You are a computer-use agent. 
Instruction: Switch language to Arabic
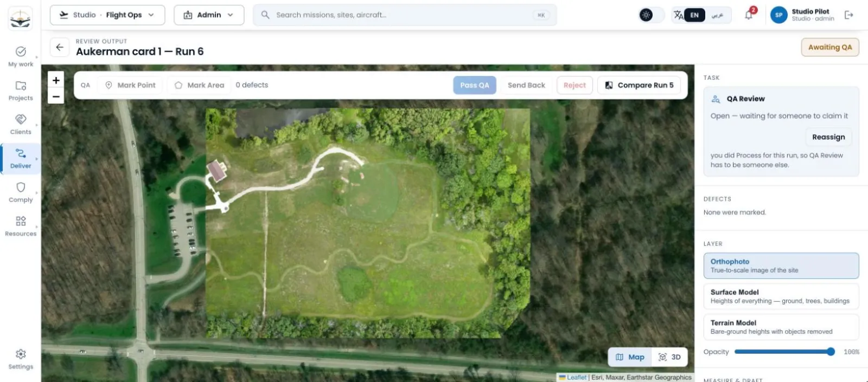[x=717, y=15]
